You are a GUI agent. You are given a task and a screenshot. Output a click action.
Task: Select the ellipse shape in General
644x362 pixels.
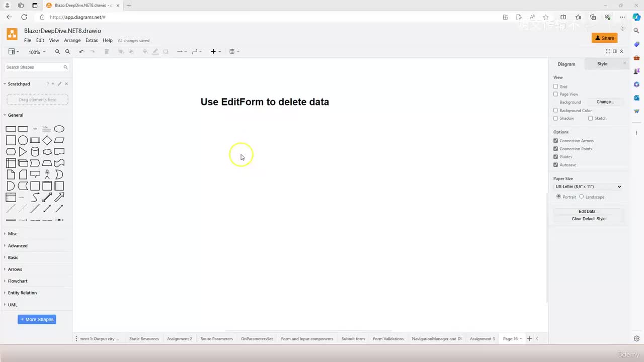[59, 129]
